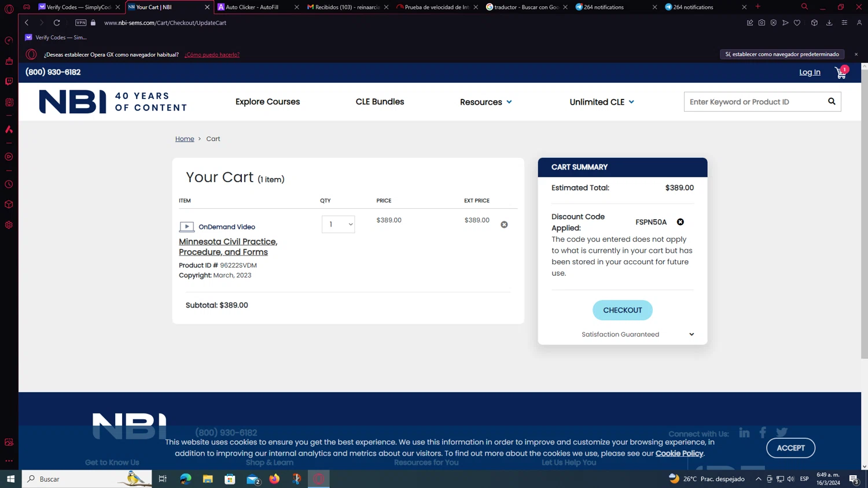The height and width of the screenshot is (488, 868).
Task: Switch to Auto Clicker AutoFill tab
Action: 252,7
